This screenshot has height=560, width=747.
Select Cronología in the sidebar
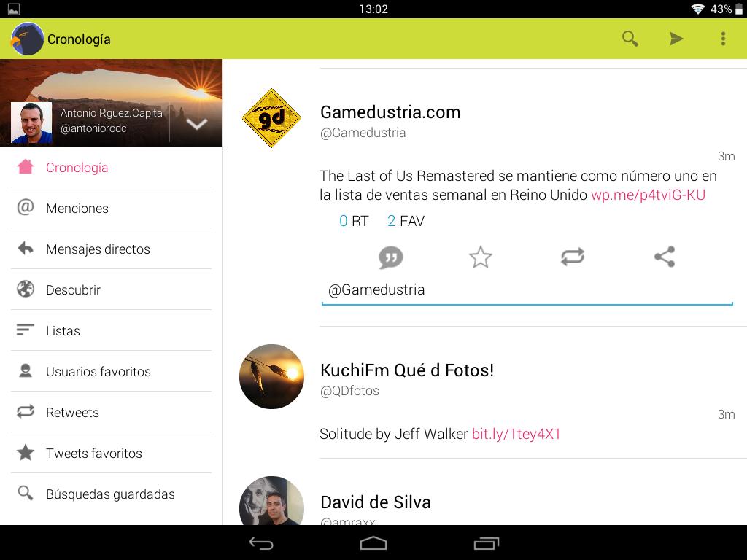point(111,167)
